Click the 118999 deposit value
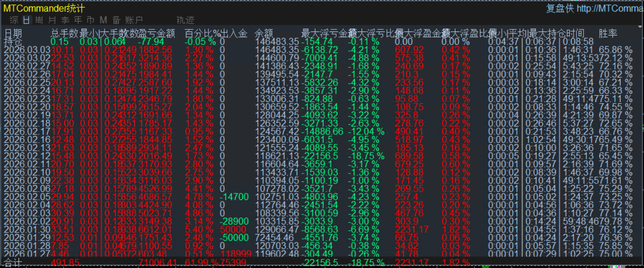This screenshot has height=268, width=644. [x=235, y=253]
